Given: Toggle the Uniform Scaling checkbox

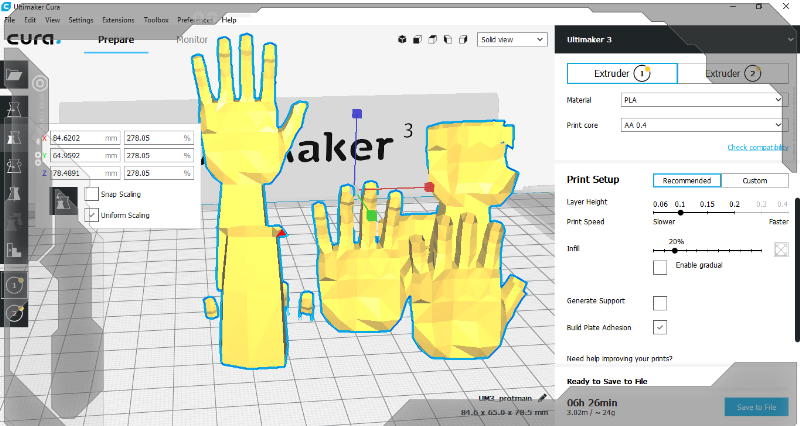Looking at the screenshot, I should pos(91,215).
